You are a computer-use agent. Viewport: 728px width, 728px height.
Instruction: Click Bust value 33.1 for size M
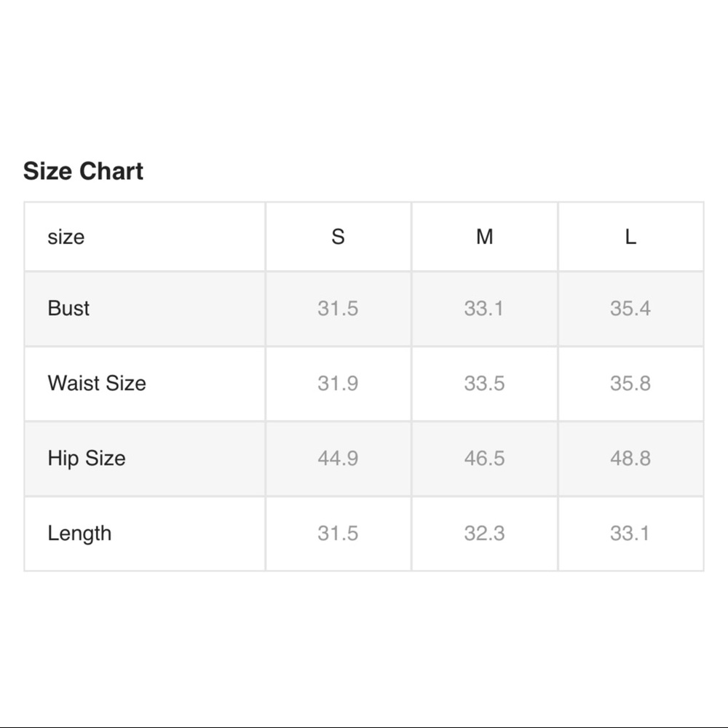pos(484,308)
